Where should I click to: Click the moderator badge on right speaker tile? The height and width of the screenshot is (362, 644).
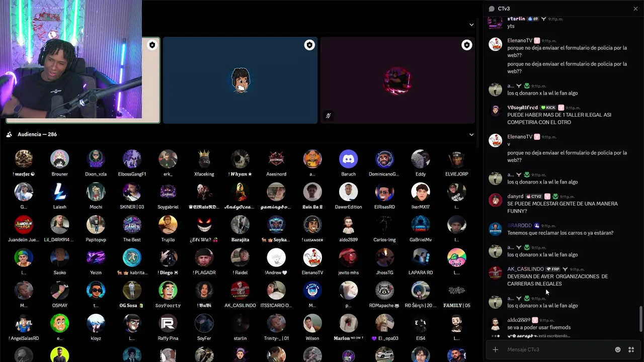pyautogui.click(x=467, y=45)
